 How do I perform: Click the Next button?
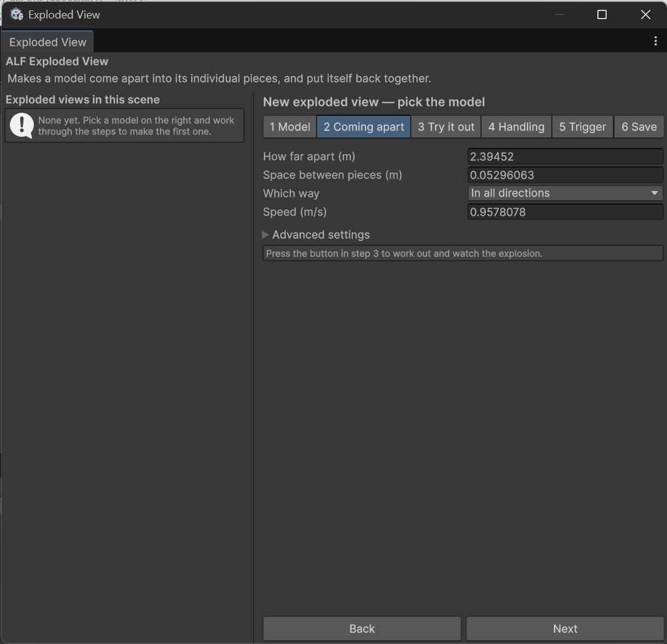pyautogui.click(x=565, y=629)
